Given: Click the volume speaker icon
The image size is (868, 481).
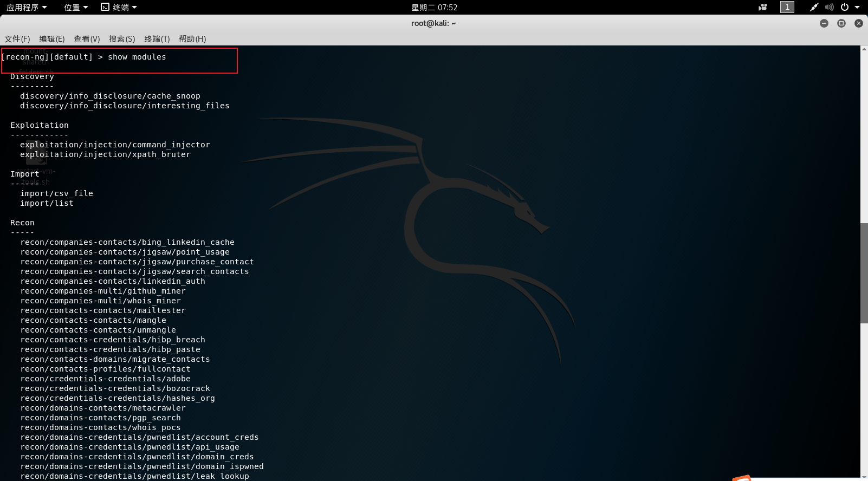Looking at the screenshot, I should click(x=829, y=7).
